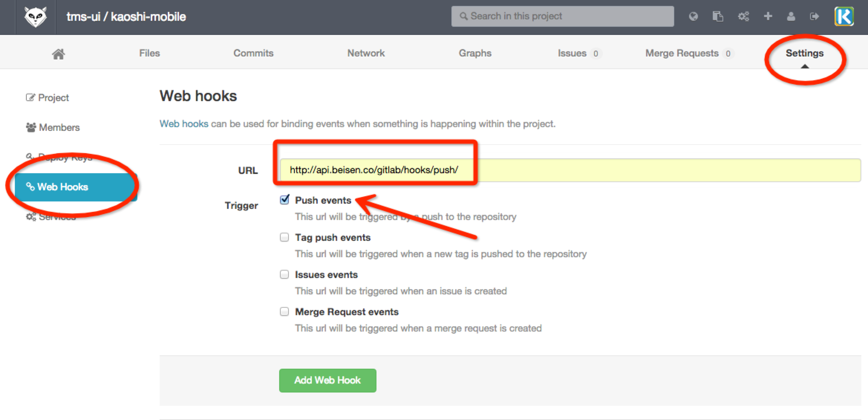
Task: Open the Merge Requests tab
Action: click(x=682, y=53)
